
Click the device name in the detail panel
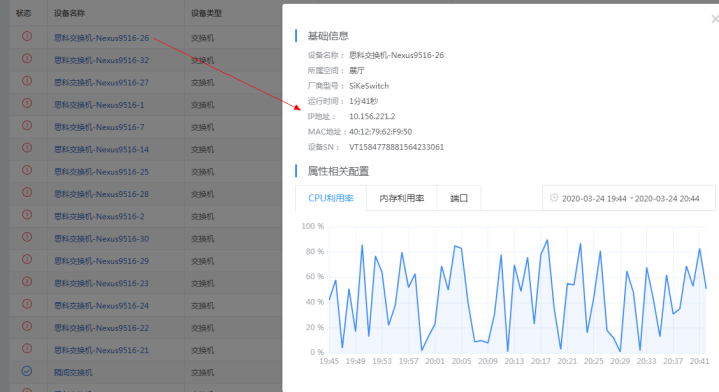click(396, 55)
